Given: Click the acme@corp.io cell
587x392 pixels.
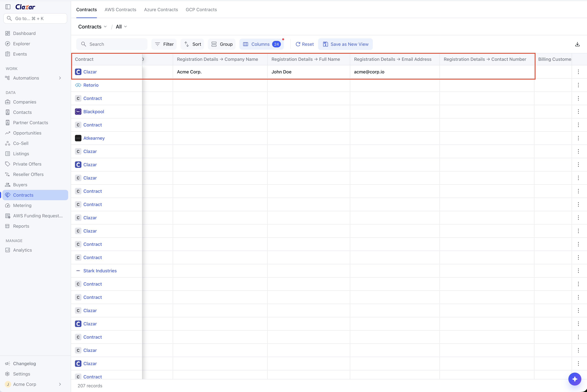Looking at the screenshot, I should [395, 72].
